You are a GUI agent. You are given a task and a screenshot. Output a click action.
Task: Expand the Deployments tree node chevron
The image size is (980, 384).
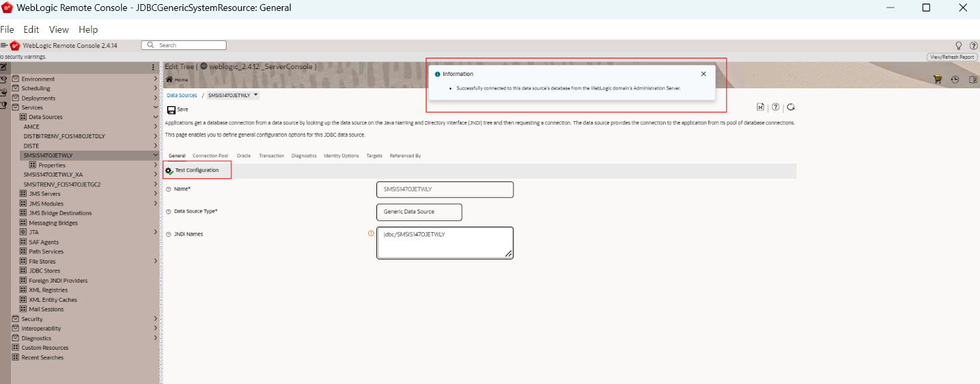coord(155,98)
